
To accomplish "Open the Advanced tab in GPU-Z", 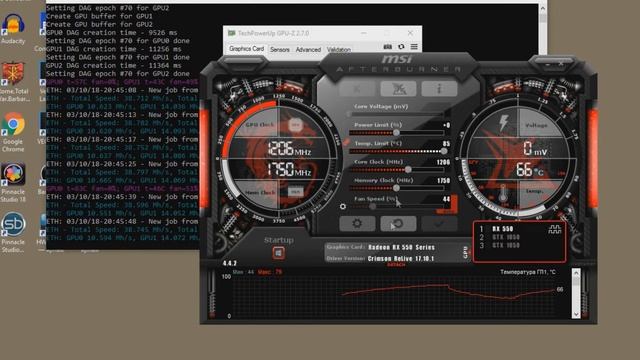I will click(x=308, y=49).
